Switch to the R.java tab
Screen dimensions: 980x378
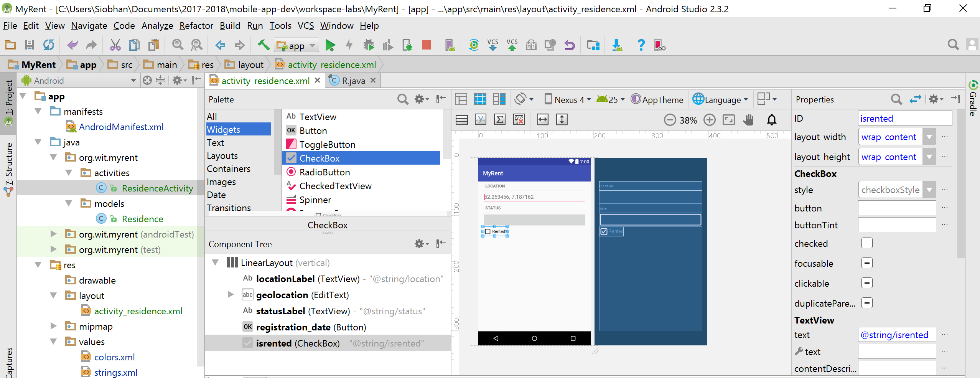click(352, 80)
